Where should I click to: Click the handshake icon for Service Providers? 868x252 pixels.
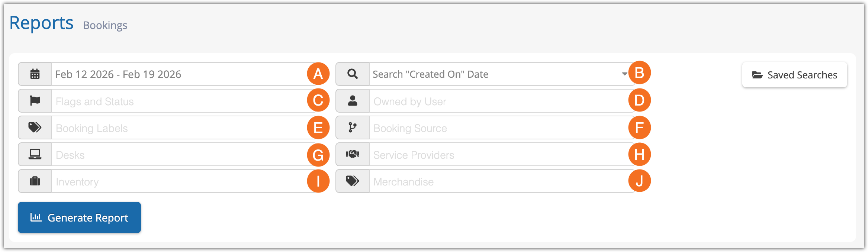tap(353, 154)
